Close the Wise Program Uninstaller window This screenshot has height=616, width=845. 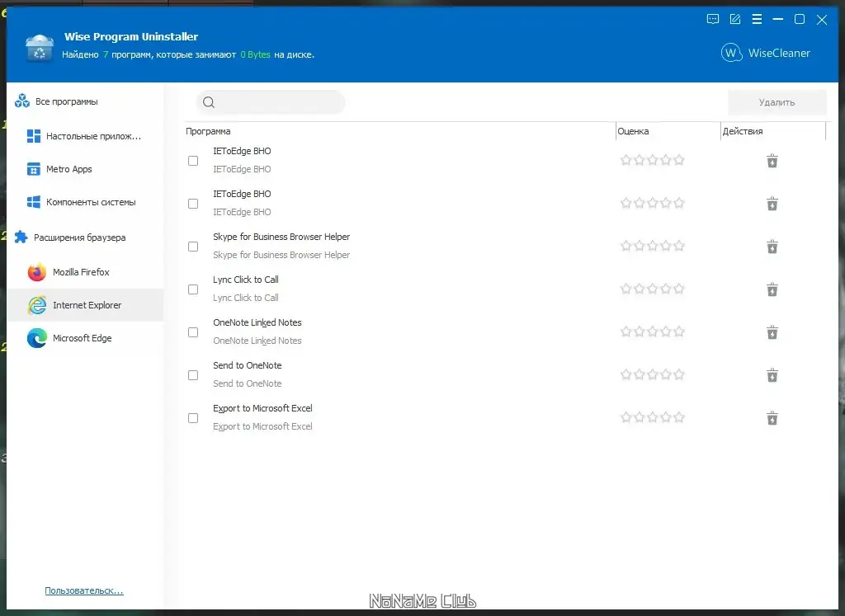[x=822, y=20]
